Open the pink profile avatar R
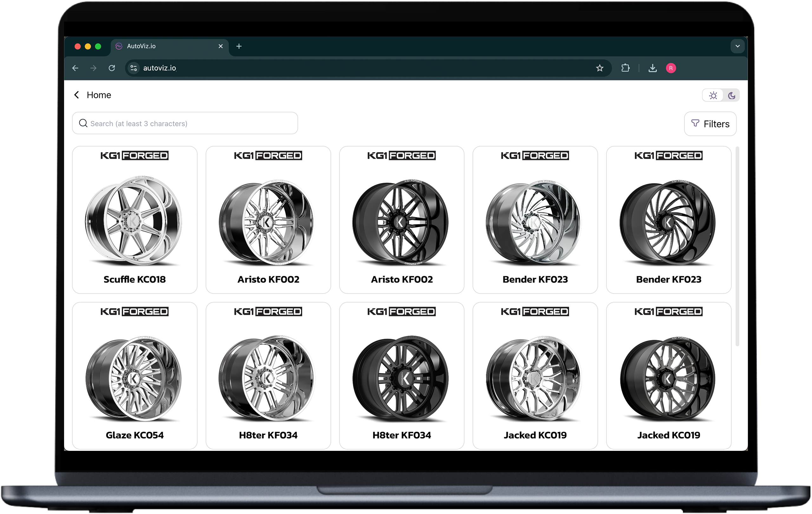This screenshot has height=514, width=812. tap(671, 68)
